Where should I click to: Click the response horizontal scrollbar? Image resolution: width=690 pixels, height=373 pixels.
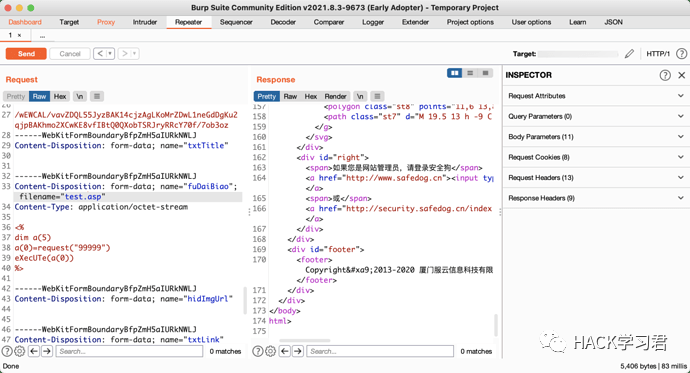pyautogui.click(x=305, y=340)
